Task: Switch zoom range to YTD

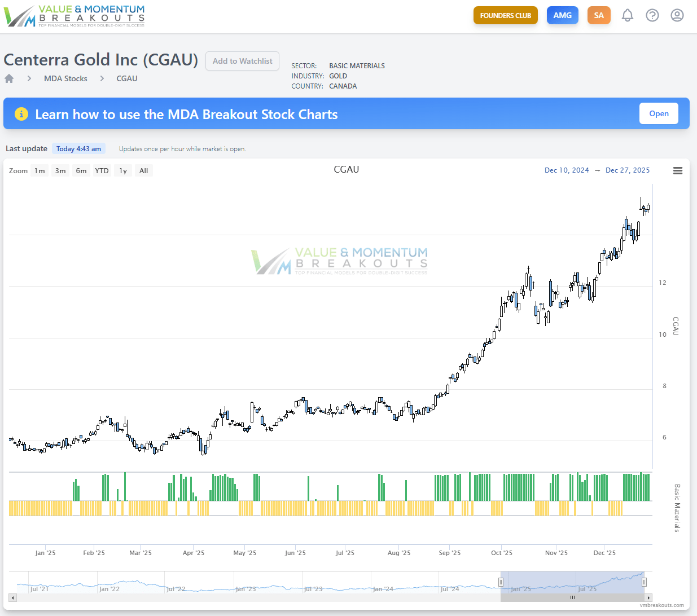Action: (102, 171)
